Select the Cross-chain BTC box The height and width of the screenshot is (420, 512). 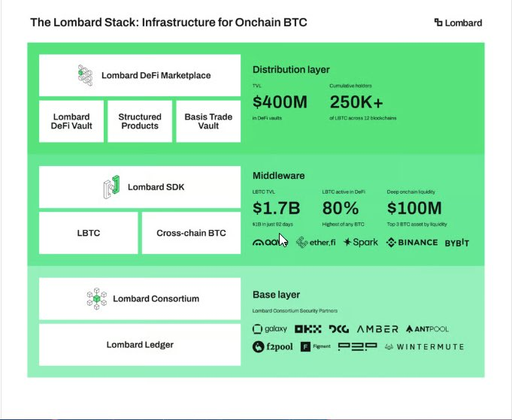(192, 233)
